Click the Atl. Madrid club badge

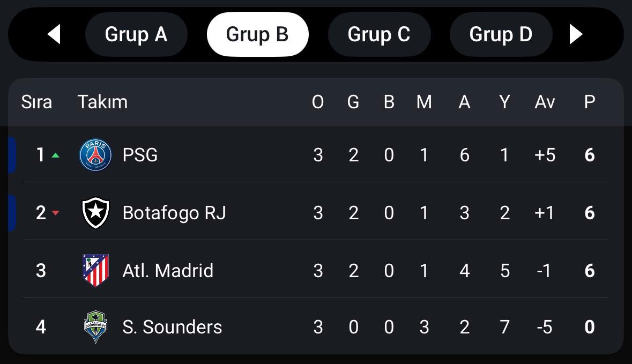tap(95, 270)
